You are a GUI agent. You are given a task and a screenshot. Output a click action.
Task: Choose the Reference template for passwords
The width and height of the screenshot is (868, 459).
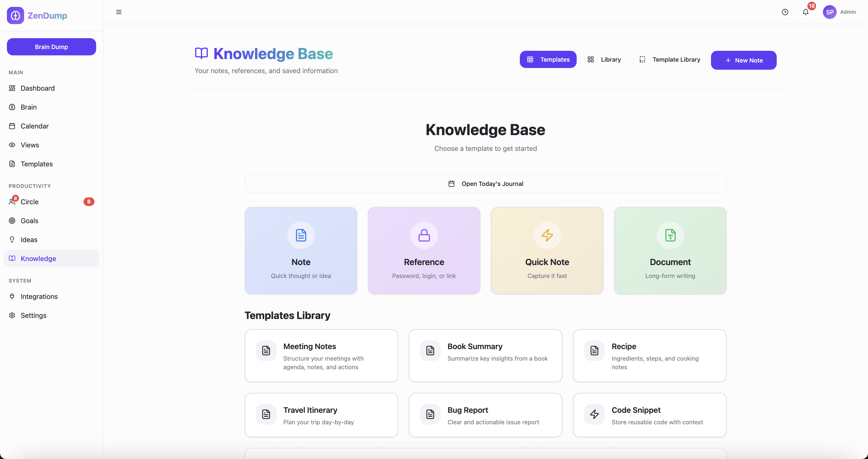click(x=424, y=250)
